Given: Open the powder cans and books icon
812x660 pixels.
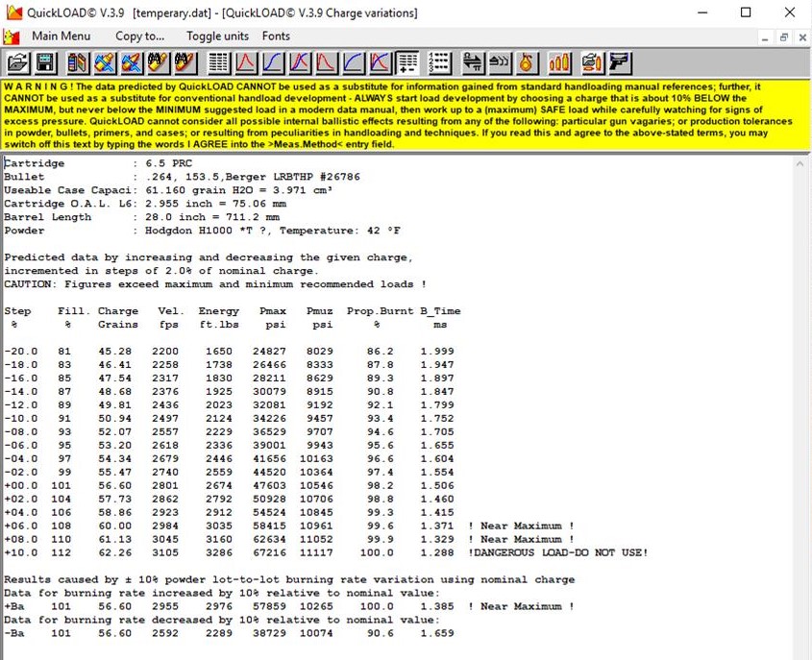Looking at the screenshot, I should [x=78, y=63].
